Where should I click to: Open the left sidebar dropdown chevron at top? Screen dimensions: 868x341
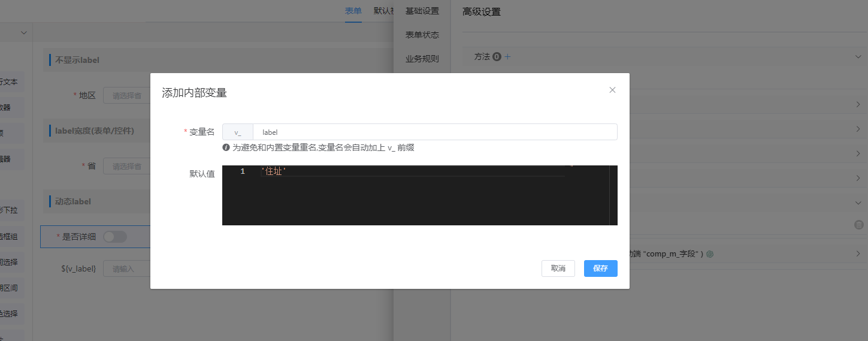(24, 32)
